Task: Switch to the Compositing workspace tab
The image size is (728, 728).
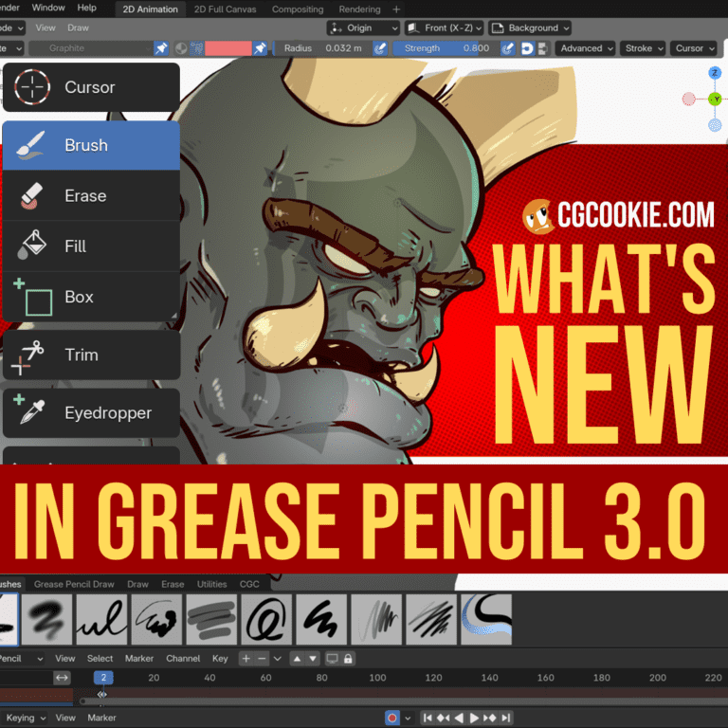Action: (x=298, y=9)
